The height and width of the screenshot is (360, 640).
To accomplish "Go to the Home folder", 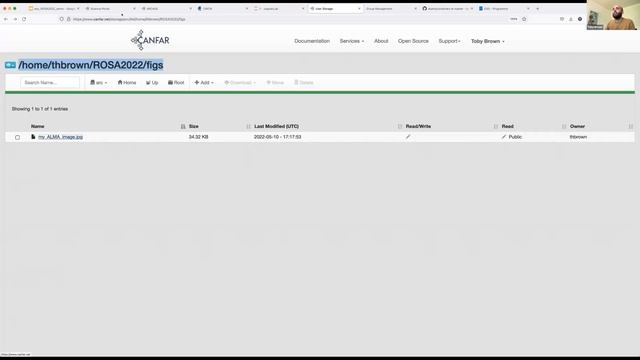I will click(127, 82).
